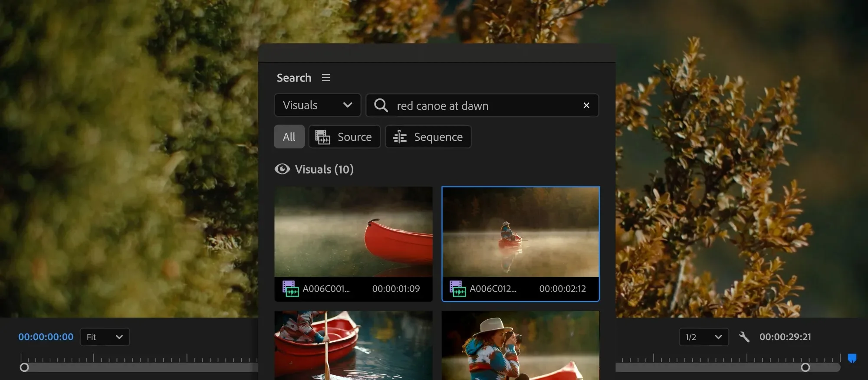Click the Source filter film strip icon
The width and height of the screenshot is (868, 380).
pos(322,137)
